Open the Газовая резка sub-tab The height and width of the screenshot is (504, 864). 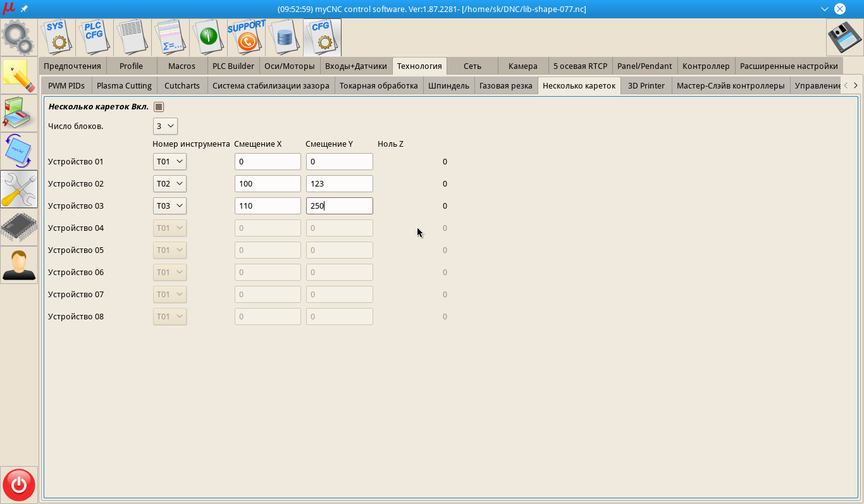coord(506,85)
